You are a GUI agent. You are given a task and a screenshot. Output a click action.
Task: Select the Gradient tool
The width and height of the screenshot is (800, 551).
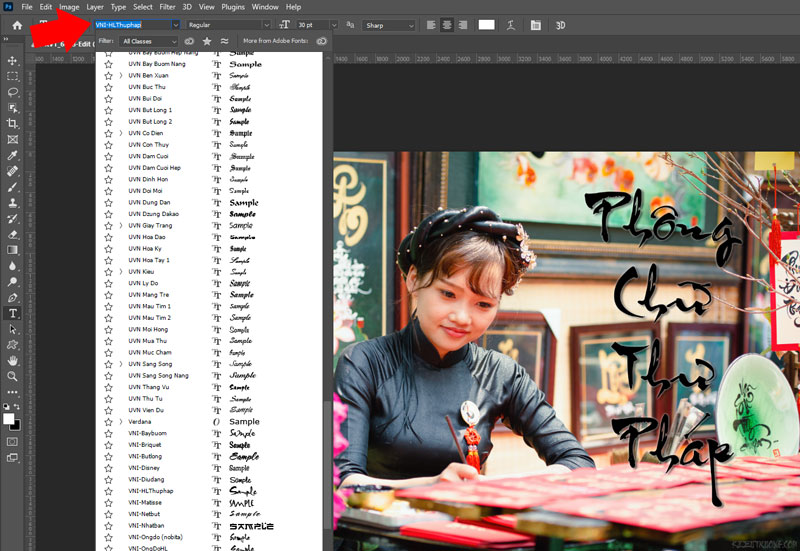12,250
